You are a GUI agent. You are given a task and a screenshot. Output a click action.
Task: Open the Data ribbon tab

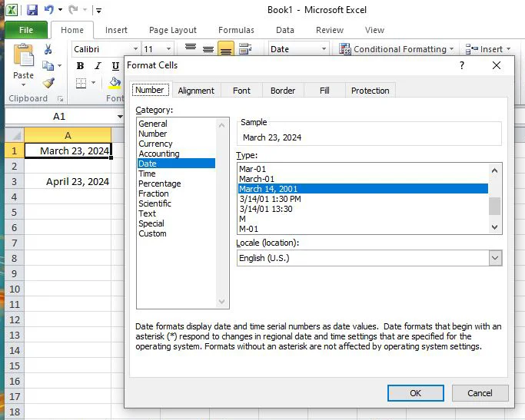pos(285,30)
